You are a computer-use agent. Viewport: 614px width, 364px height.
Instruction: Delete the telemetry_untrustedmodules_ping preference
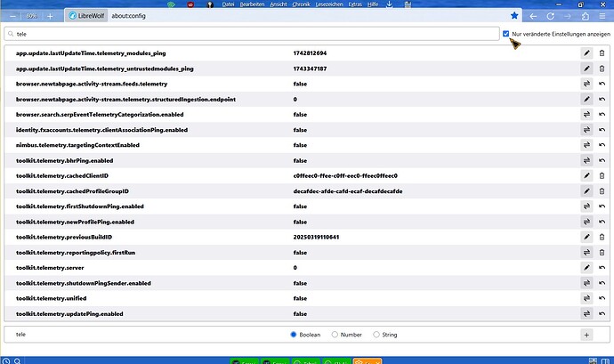(x=602, y=69)
